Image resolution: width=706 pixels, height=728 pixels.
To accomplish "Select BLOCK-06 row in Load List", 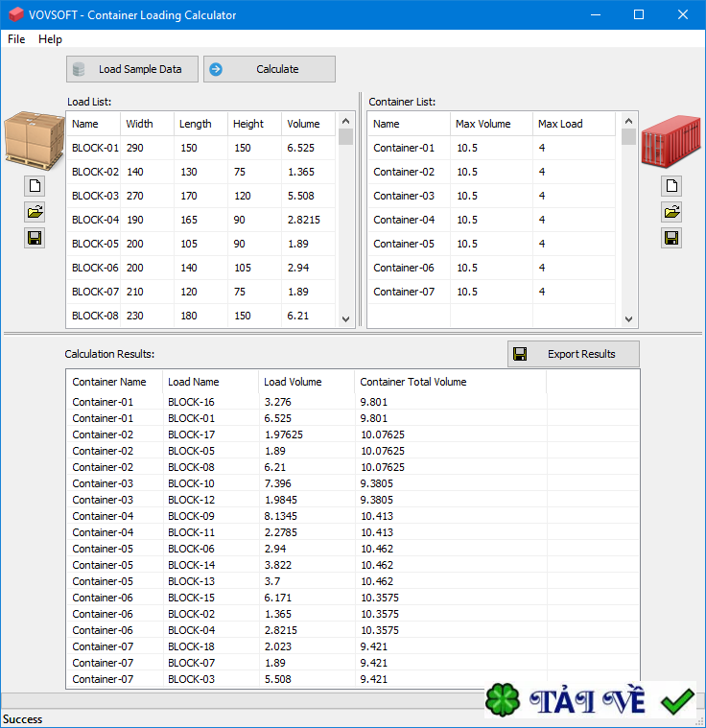I will point(201,268).
